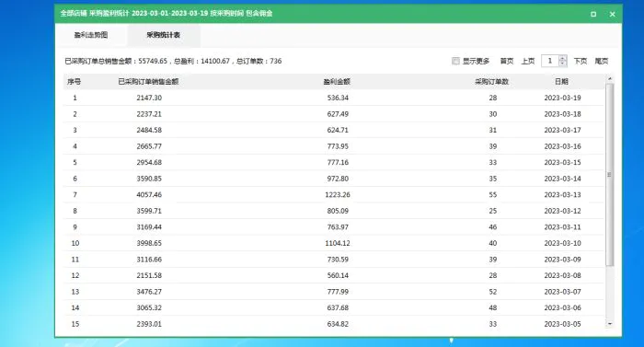
Task: Decrease page number with stepper down arrow
Action: (563, 64)
